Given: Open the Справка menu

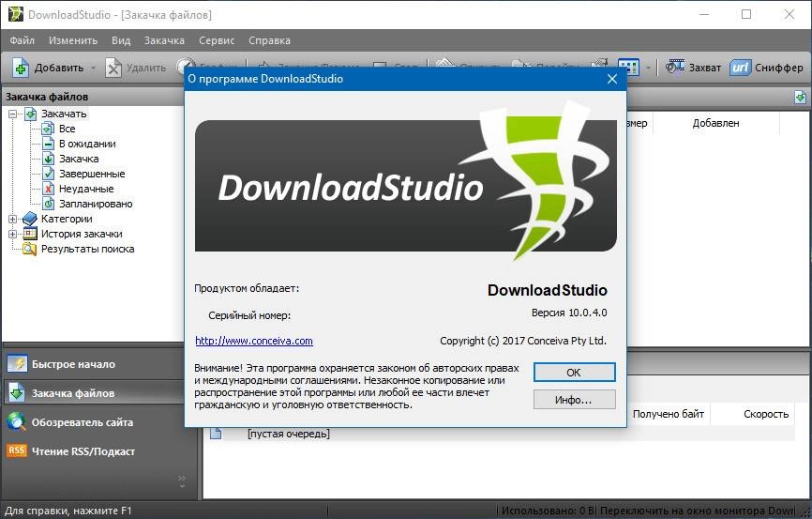Looking at the screenshot, I should [x=269, y=40].
